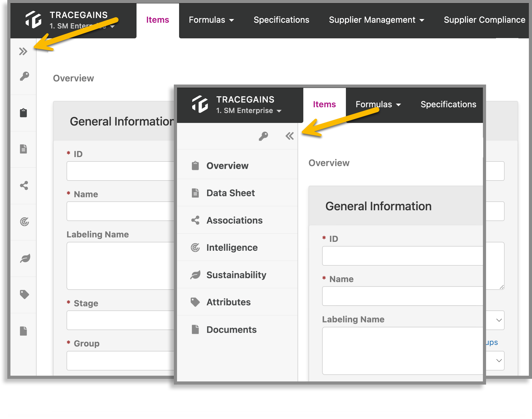
Task: Click Labeling Name textarea in front window
Action: click(x=402, y=351)
